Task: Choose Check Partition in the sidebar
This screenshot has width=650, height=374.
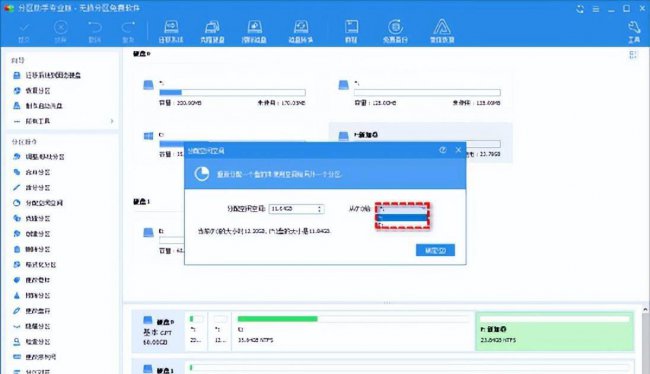Action: tap(32, 342)
